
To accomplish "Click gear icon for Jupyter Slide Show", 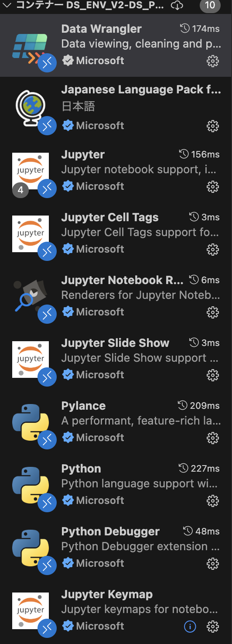I will pyautogui.click(x=212, y=375).
